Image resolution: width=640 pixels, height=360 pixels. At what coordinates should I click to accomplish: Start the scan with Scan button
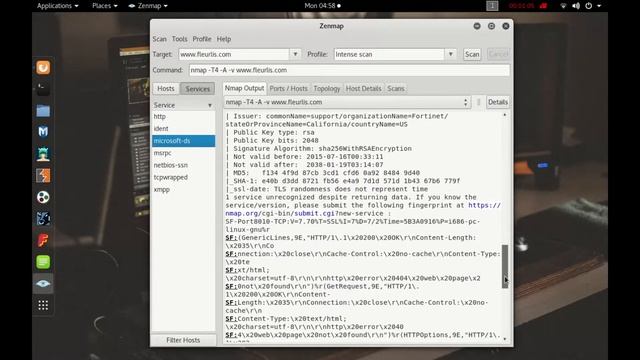pos(472,54)
